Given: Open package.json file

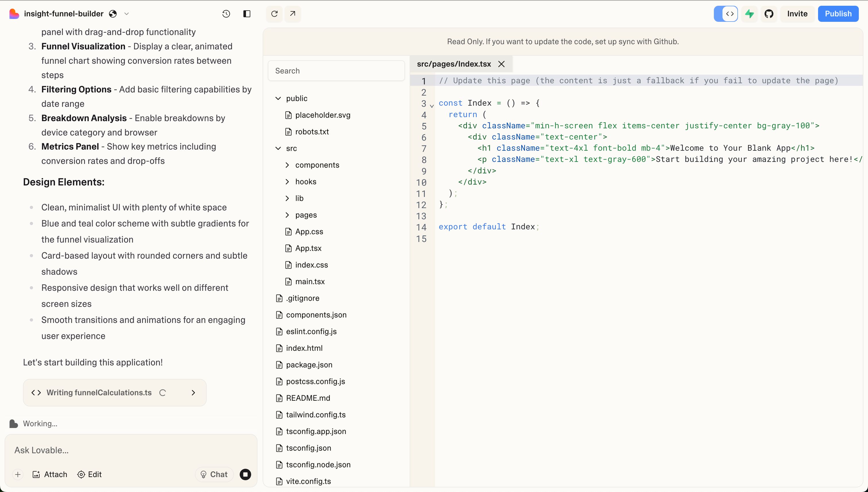Looking at the screenshot, I should (305, 365).
